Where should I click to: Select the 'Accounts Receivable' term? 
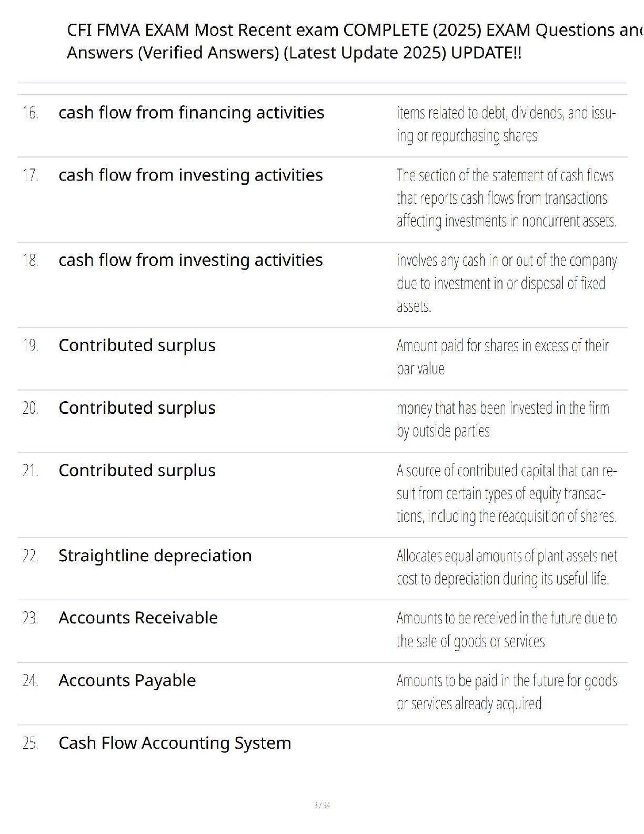138,618
